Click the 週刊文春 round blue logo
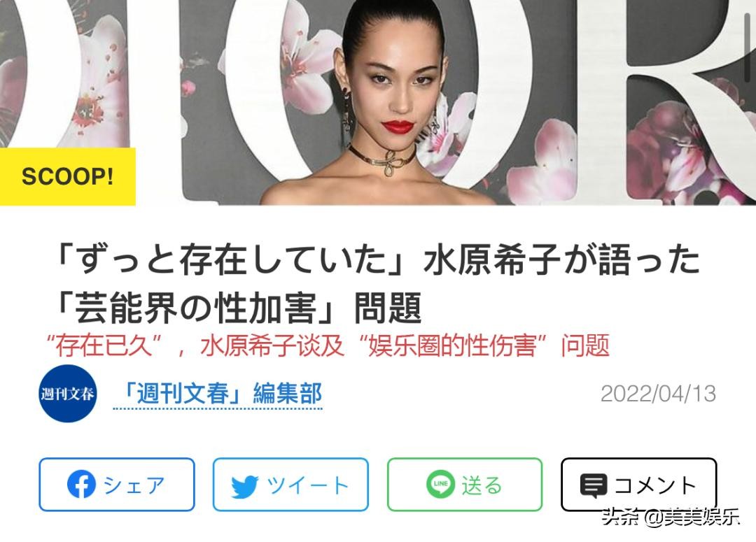The height and width of the screenshot is (542, 756). coord(67,394)
